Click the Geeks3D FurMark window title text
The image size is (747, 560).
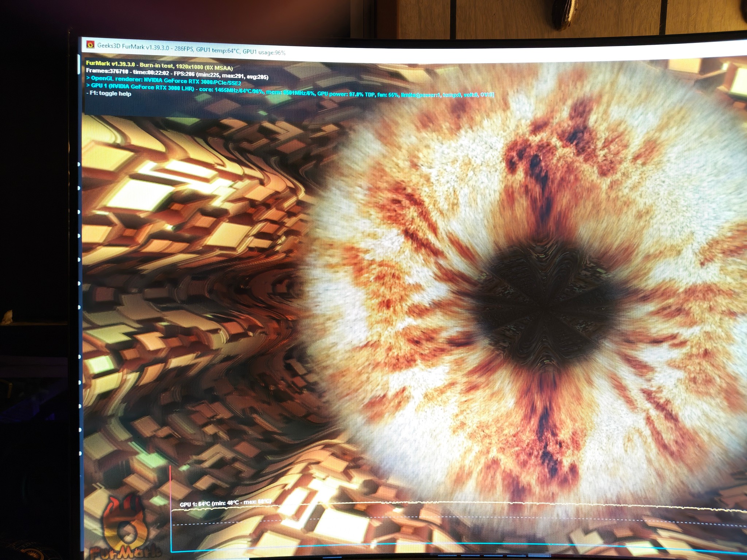[191, 49]
